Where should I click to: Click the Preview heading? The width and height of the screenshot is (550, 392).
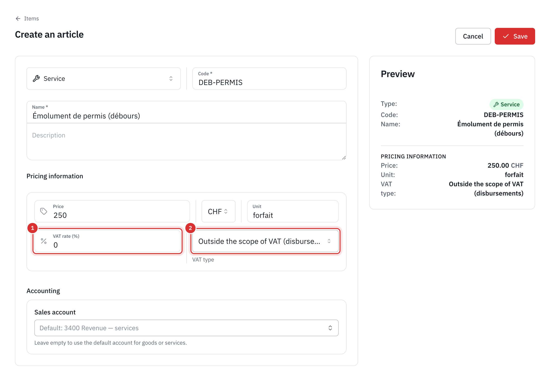tap(398, 74)
